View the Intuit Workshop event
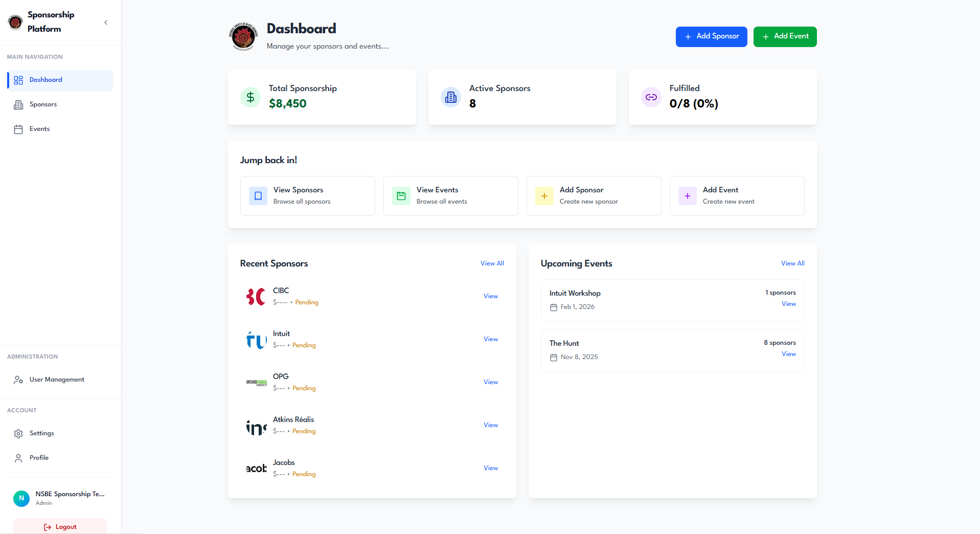 pos(788,304)
